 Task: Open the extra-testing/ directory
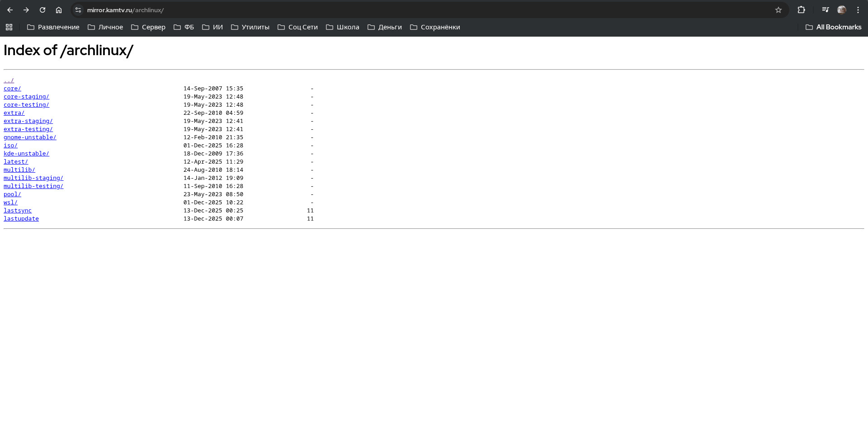28,129
